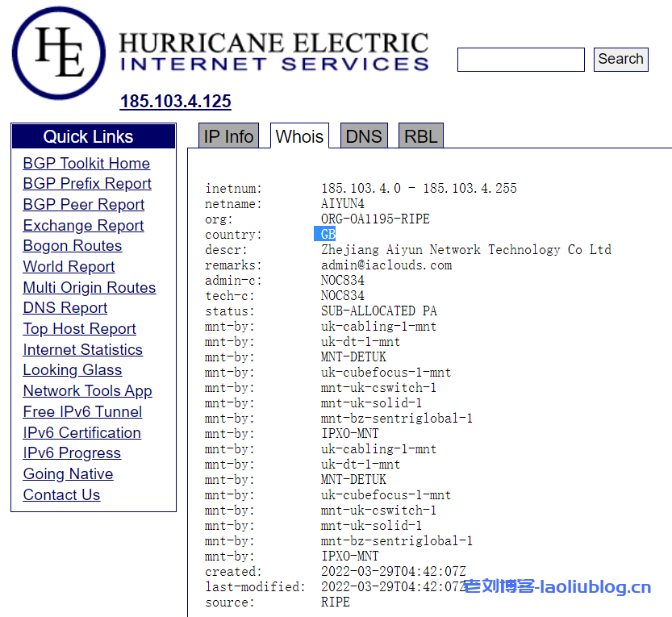Switch to the IP Info tab
Image resolution: width=672 pixels, height=617 pixels.
(228, 136)
